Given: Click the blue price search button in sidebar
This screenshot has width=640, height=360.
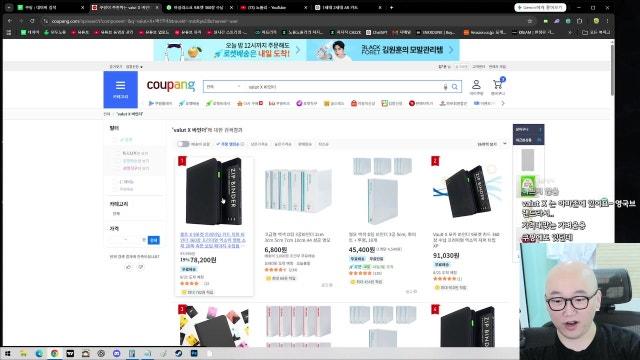Looking at the screenshot, I should (x=154, y=240).
